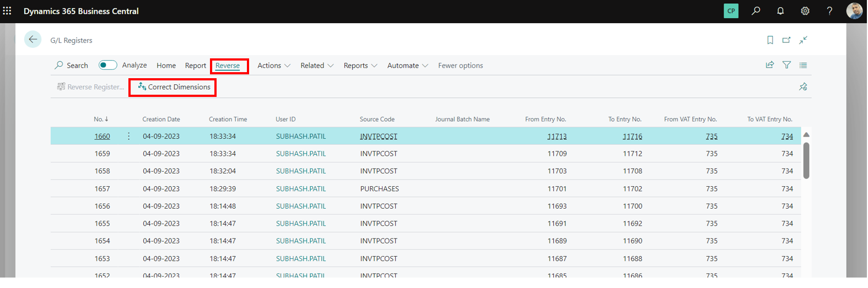Pin the action bar icon

pos(803,86)
